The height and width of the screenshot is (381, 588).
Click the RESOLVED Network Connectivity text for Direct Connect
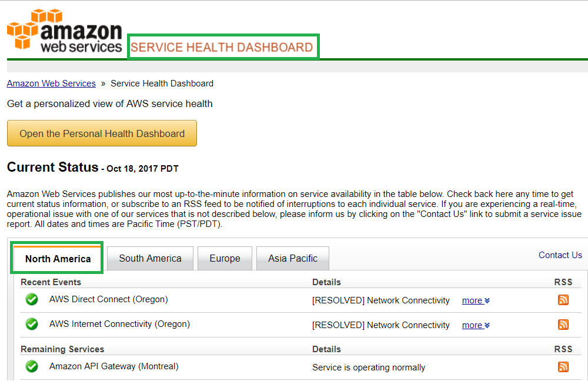click(380, 300)
